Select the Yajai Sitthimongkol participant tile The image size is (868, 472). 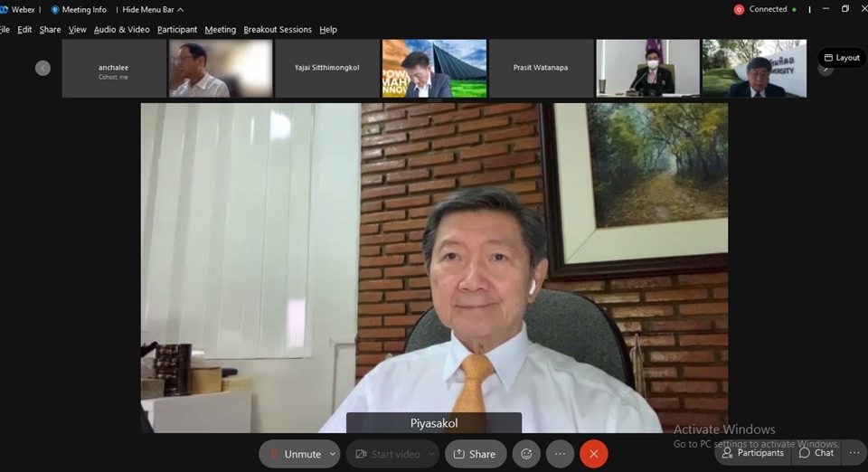tap(326, 68)
